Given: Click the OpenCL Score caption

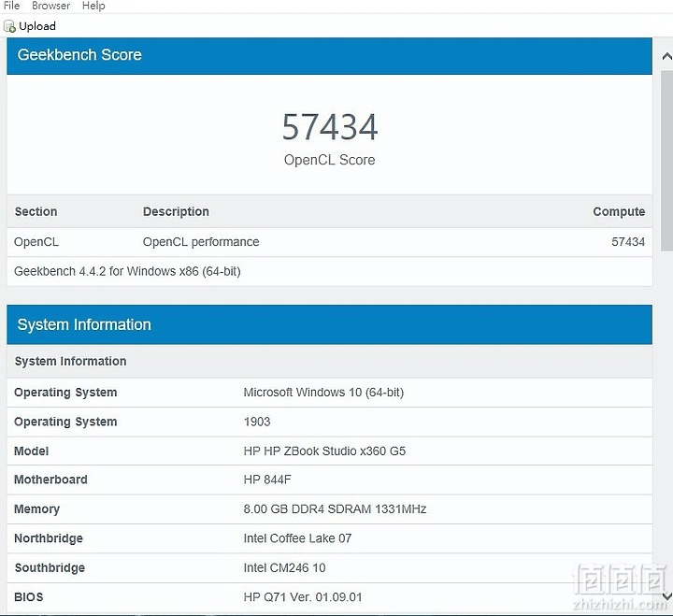Looking at the screenshot, I should (330, 160).
